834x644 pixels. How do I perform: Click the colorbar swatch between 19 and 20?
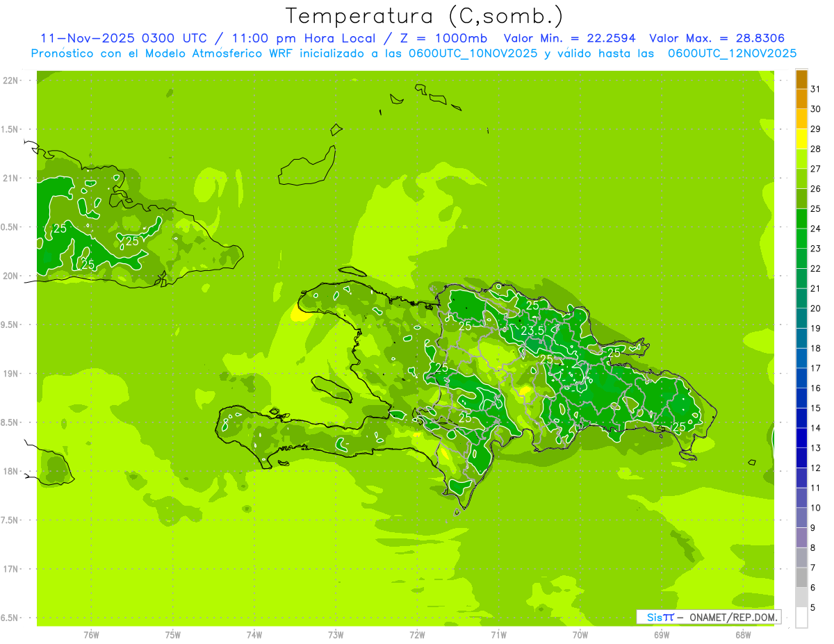coord(801,319)
